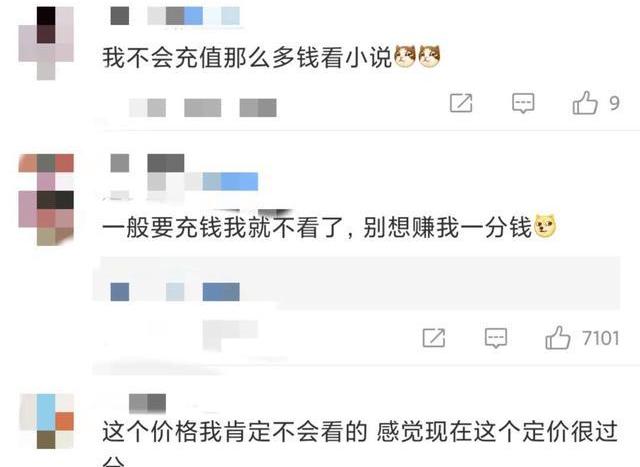Select comment text 我不会充值那么多钱看小说
The height and width of the screenshot is (467, 640).
(247, 57)
